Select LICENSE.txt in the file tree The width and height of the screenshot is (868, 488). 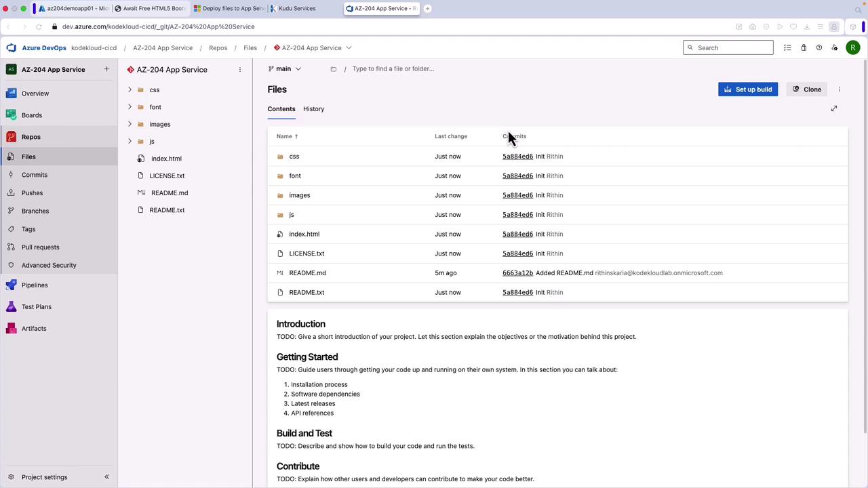click(167, 176)
